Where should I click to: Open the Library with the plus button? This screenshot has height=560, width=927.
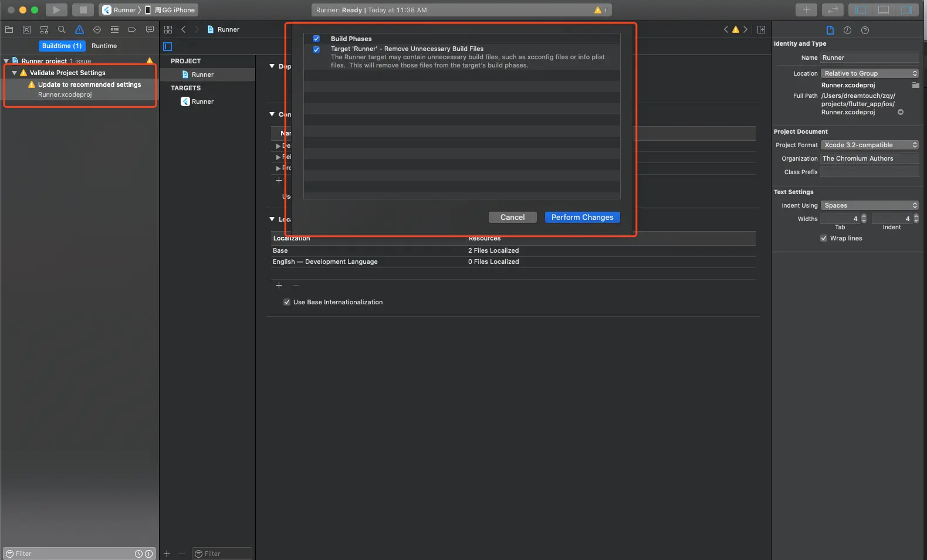point(806,10)
